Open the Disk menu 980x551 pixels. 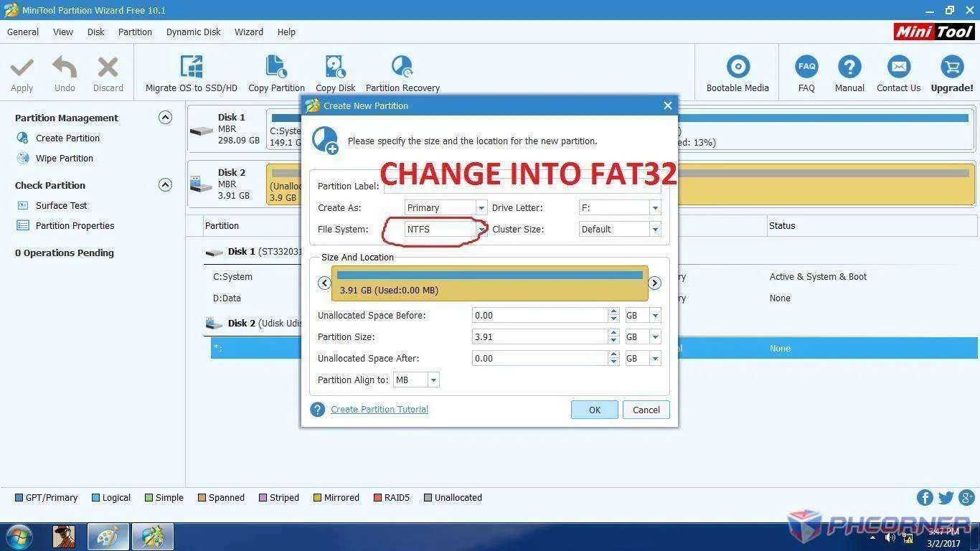point(96,32)
